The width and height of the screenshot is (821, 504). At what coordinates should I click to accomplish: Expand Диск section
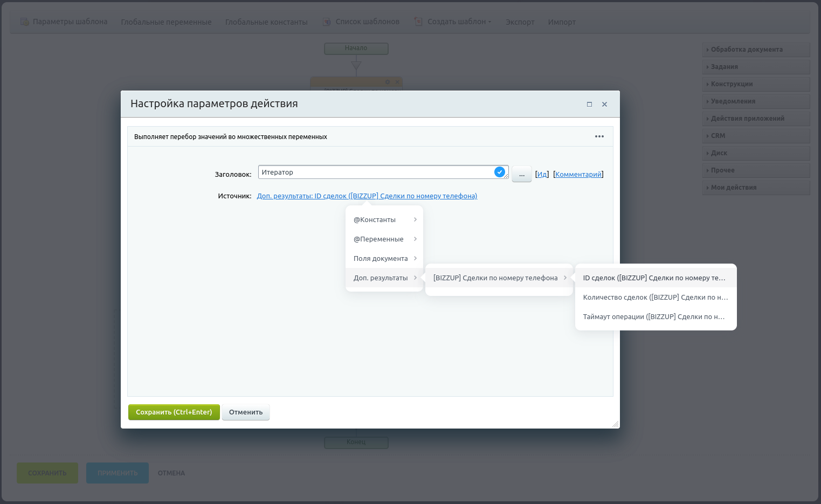756,153
